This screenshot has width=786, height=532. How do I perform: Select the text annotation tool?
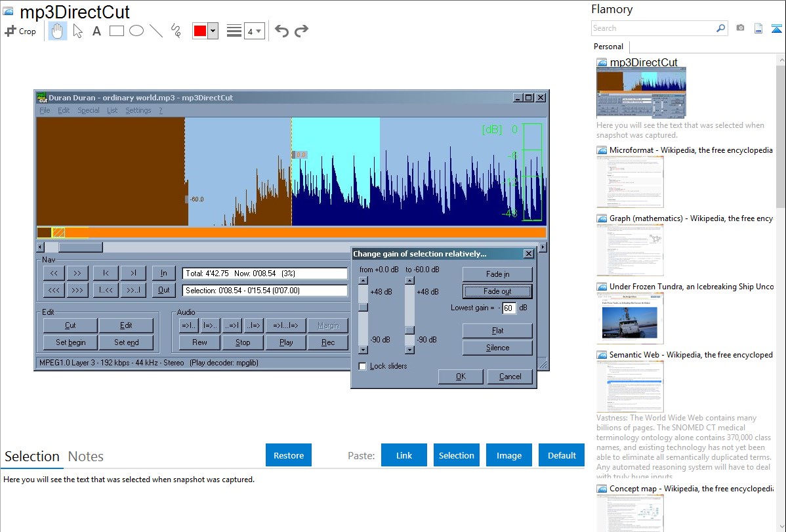[x=96, y=31]
